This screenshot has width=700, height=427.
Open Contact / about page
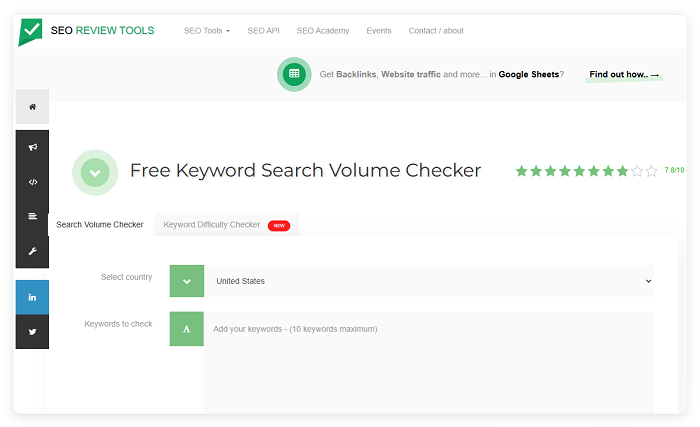[436, 31]
